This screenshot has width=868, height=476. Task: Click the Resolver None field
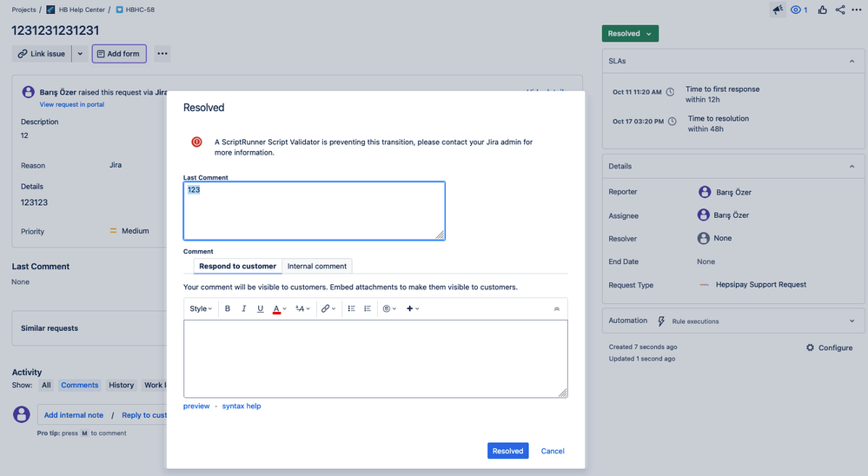click(x=715, y=239)
